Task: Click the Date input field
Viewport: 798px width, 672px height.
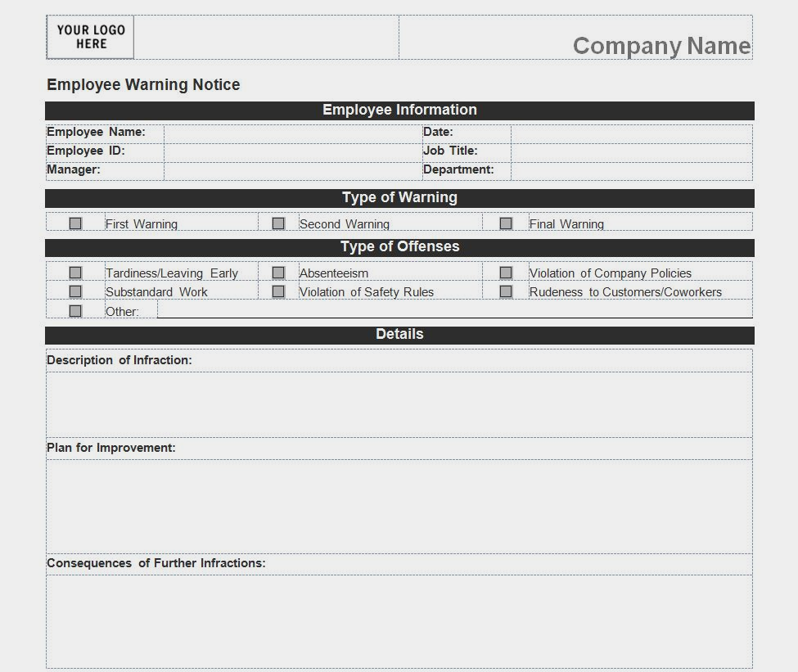Action: [631, 133]
